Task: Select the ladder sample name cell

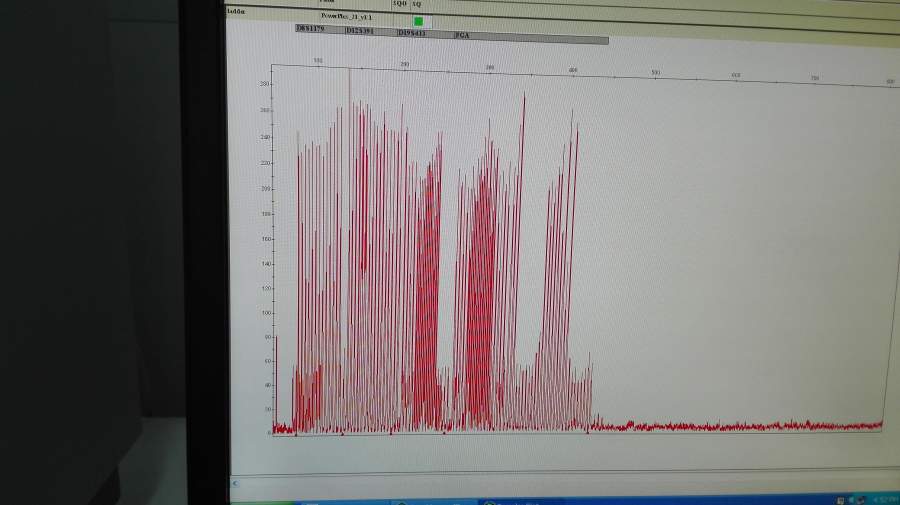Action: point(236,11)
